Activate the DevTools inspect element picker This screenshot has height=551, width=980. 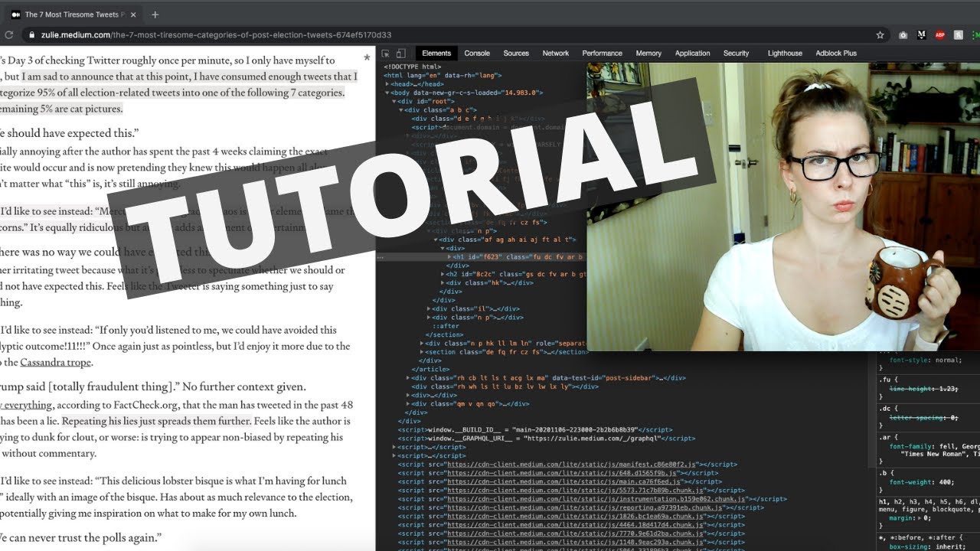pyautogui.click(x=386, y=54)
